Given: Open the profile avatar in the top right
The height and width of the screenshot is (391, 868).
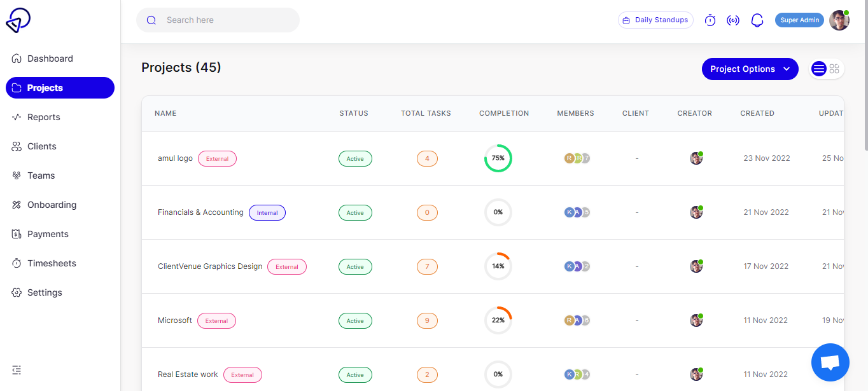Looking at the screenshot, I should pos(839,20).
